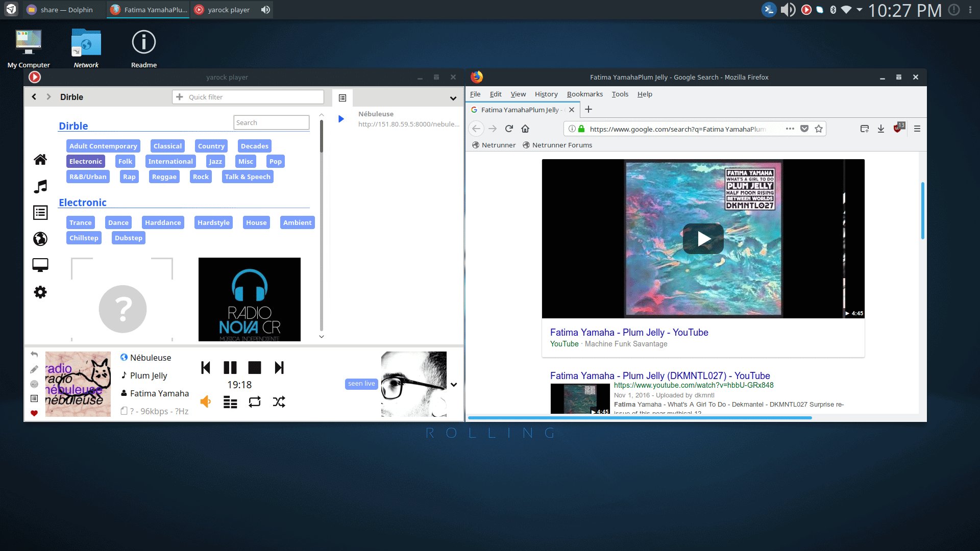980x551 pixels.
Task: Open Bluetooth tray icon
Action: 833,10
